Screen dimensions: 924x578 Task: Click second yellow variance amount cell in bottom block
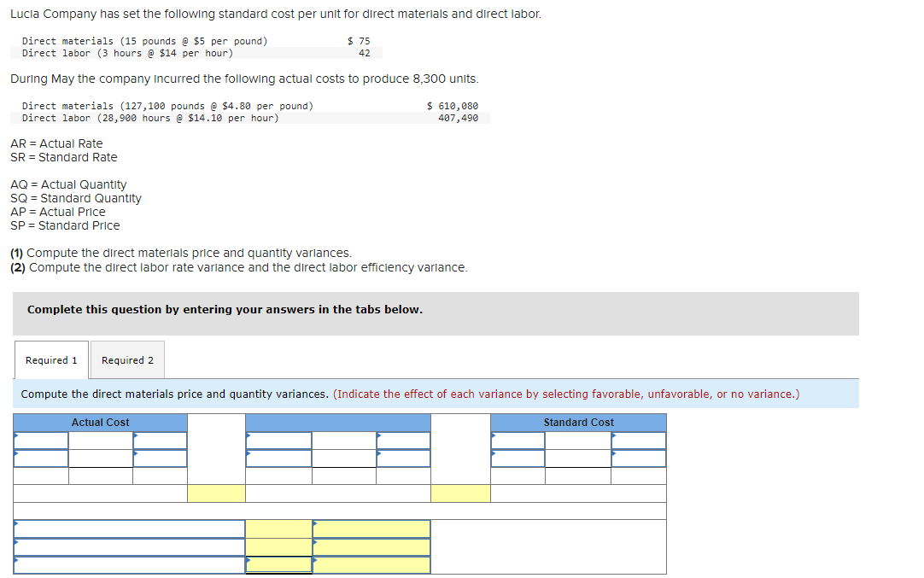[x=278, y=547]
